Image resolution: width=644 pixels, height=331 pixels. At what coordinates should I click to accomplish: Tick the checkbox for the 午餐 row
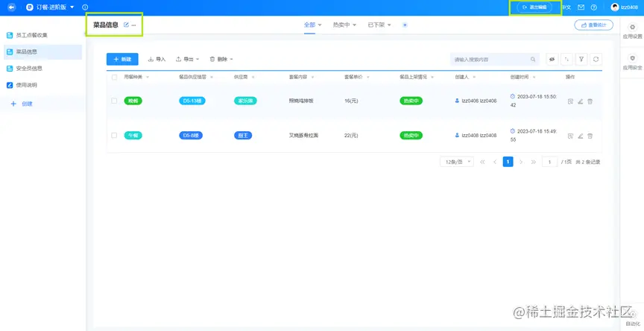pos(114,135)
